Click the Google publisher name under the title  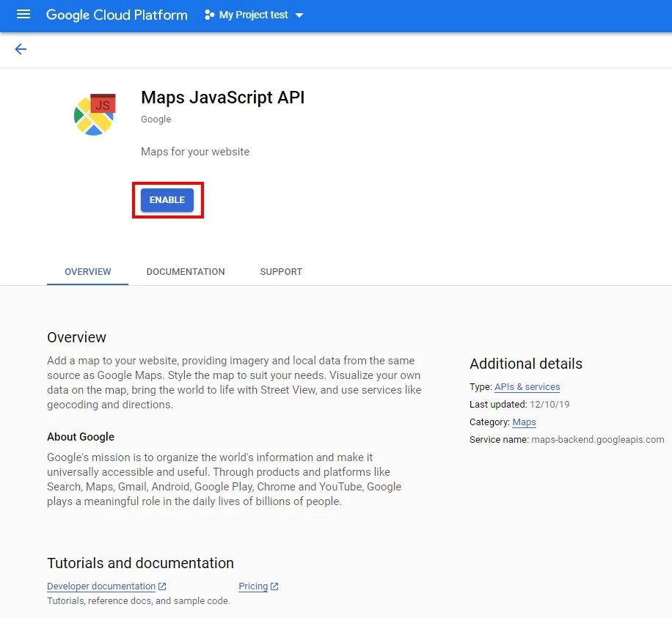pyautogui.click(x=156, y=119)
